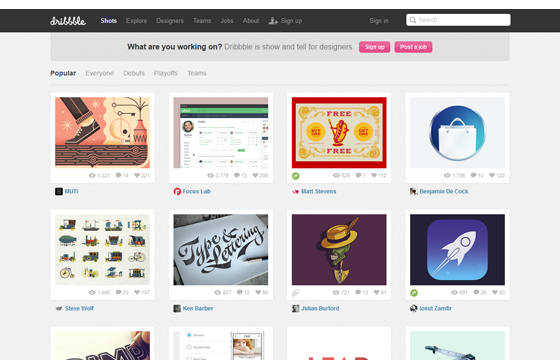The height and width of the screenshot is (360, 560).
Task: Open the Shots nav item
Action: (109, 21)
